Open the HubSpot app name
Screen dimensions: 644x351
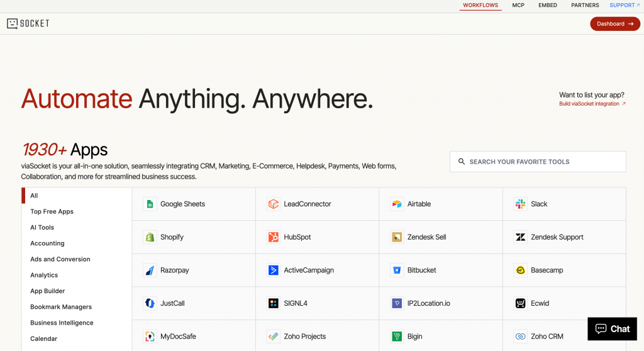pyautogui.click(x=297, y=237)
